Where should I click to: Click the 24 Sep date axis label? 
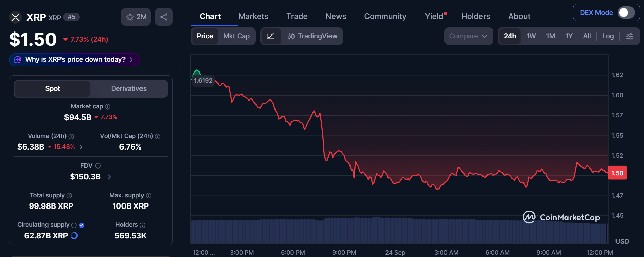tap(395, 253)
